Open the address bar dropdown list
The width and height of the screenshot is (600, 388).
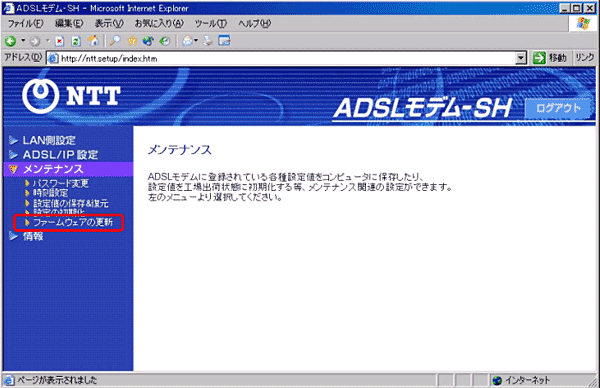pos(521,58)
